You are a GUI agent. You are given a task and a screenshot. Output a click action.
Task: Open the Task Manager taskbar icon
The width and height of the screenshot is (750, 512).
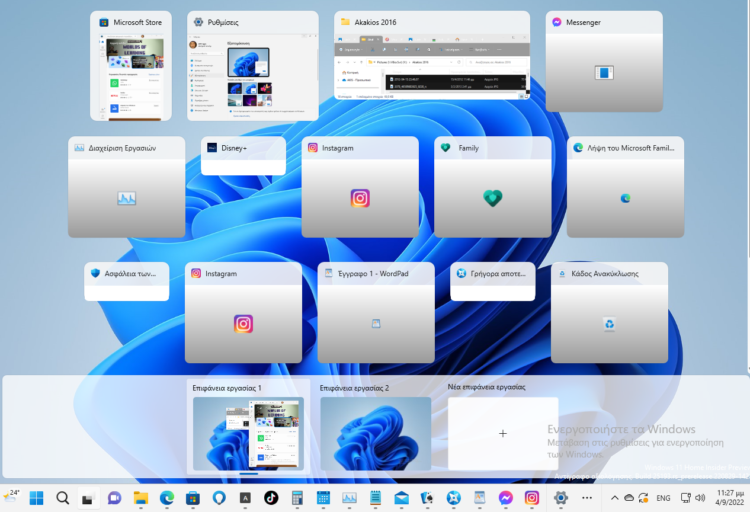point(349,498)
